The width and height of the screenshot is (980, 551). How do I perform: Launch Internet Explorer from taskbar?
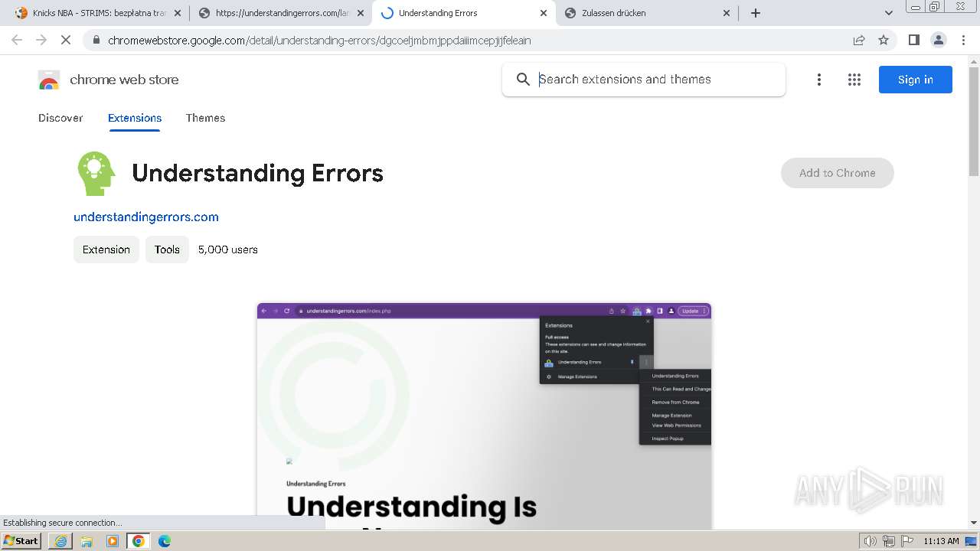pyautogui.click(x=60, y=541)
